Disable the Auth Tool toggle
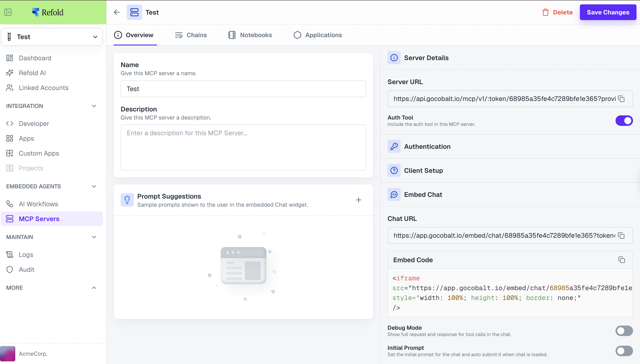640x364 pixels. (624, 121)
